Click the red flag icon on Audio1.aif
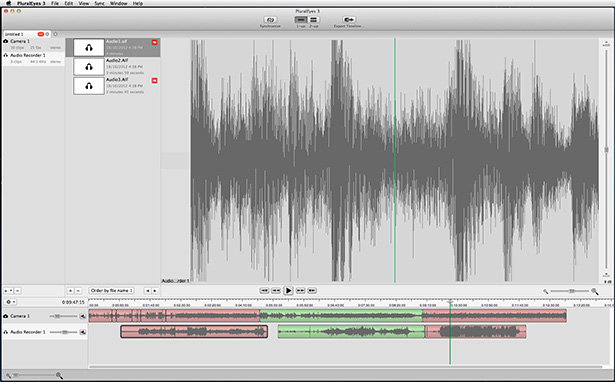 [x=155, y=42]
